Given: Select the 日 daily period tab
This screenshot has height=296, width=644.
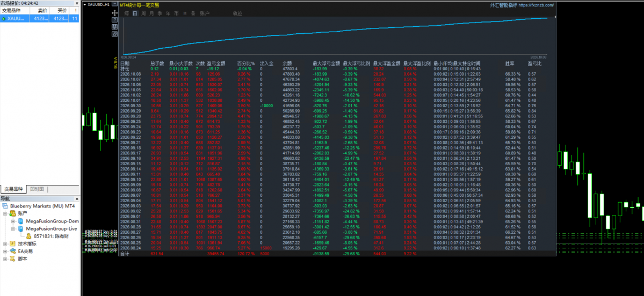Looking at the screenshot, I should point(135,13).
